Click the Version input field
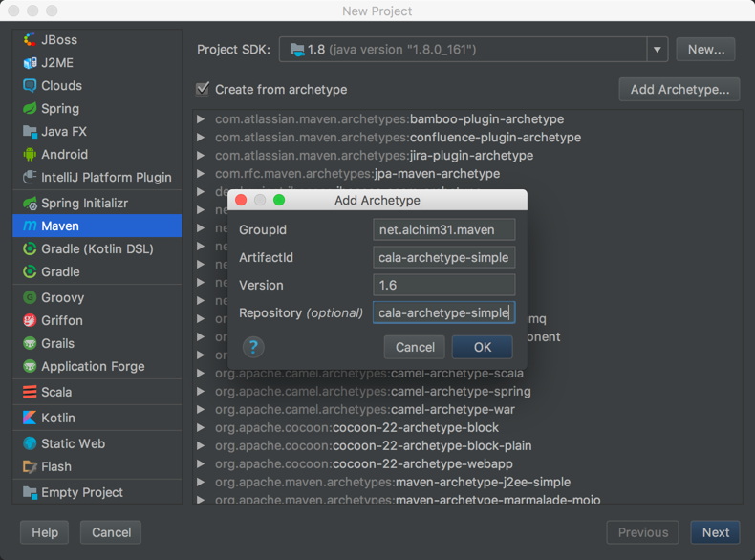 point(444,285)
